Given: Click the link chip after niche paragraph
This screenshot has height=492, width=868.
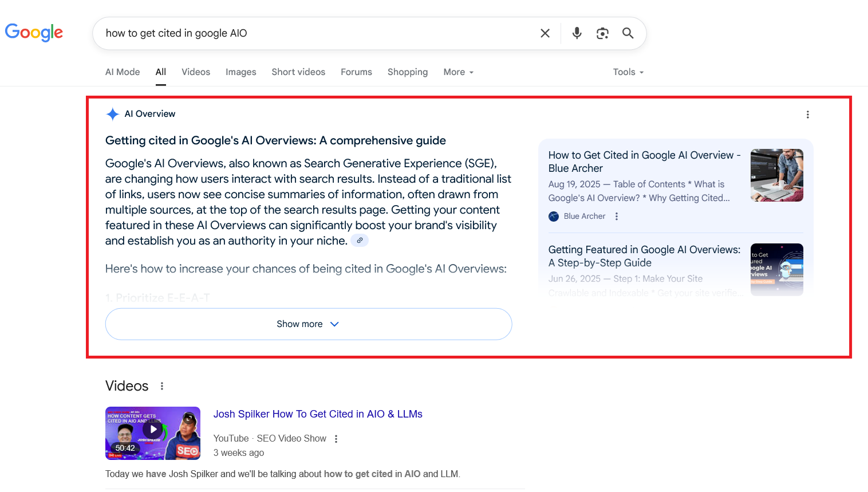Looking at the screenshot, I should 360,241.
